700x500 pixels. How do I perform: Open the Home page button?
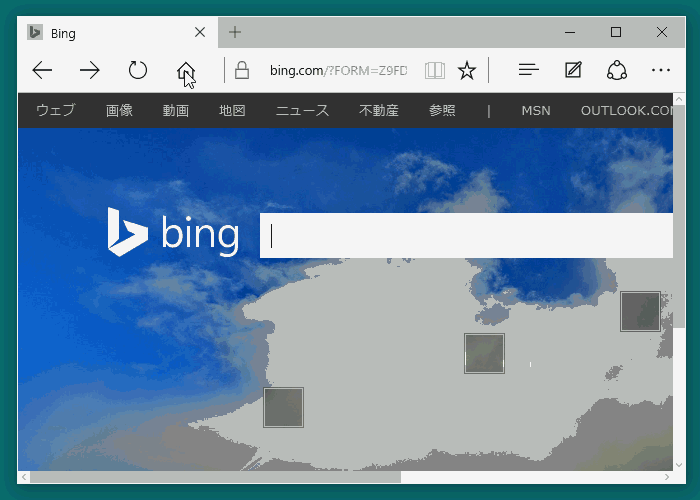pos(186,71)
